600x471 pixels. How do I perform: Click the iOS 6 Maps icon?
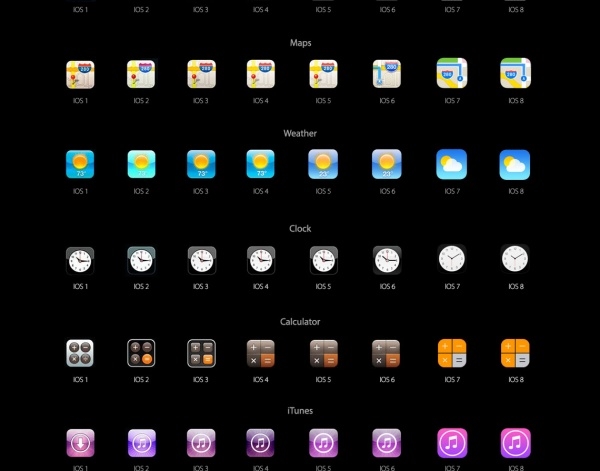click(x=387, y=74)
